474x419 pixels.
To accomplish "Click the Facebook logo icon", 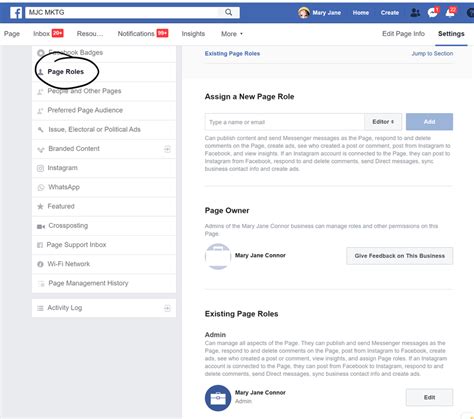I will pyautogui.click(x=16, y=13).
